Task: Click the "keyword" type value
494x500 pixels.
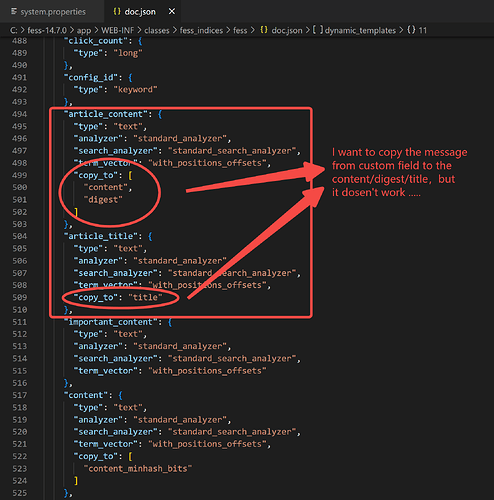Action: pos(135,90)
